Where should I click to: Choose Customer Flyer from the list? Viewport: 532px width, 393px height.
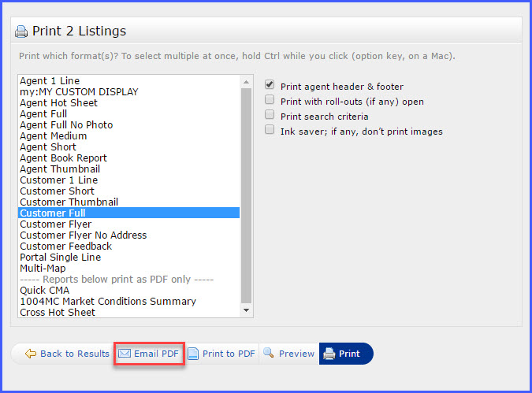55,224
